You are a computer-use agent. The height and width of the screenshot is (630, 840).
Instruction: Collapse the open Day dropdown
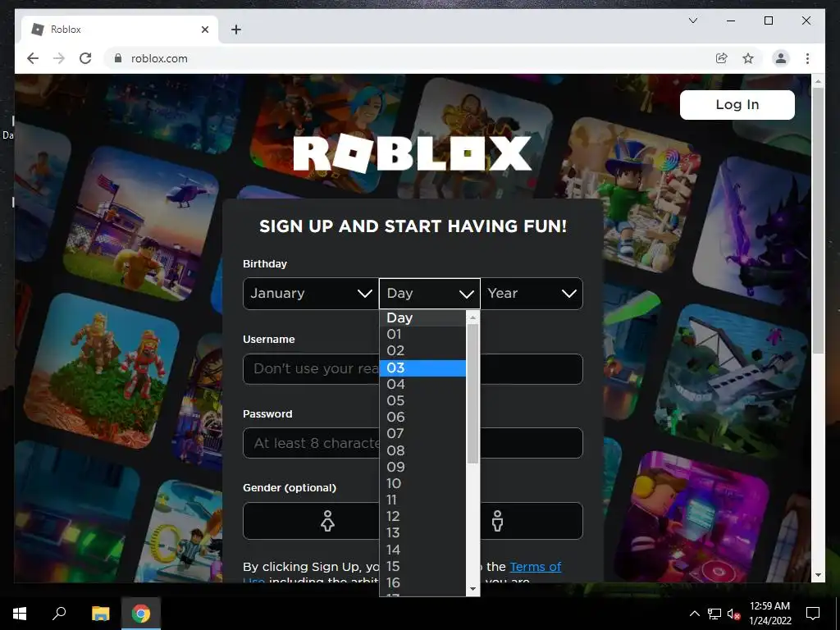[x=430, y=294]
